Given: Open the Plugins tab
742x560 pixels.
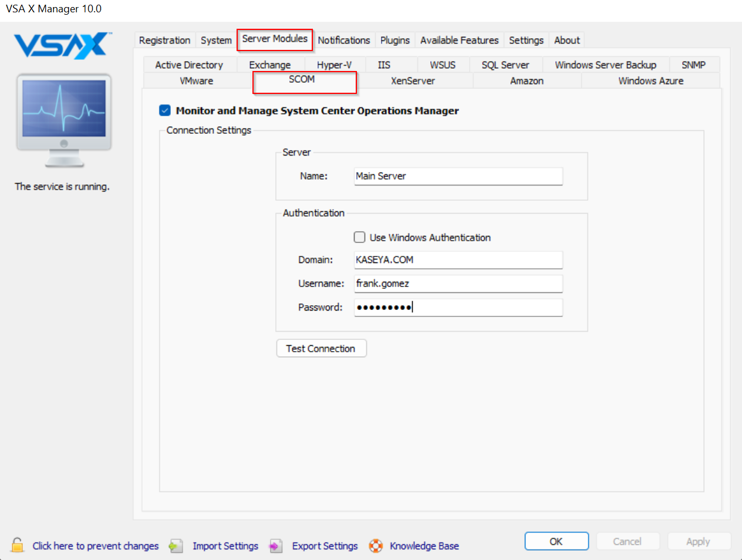Looking at the screenshot, I should click(x=395, y=40).
